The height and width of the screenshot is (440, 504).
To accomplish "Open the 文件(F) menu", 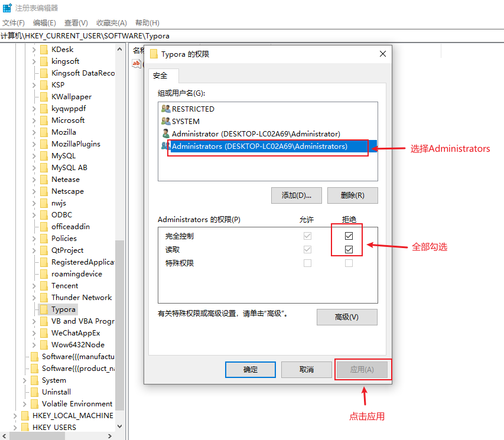I will pyautogui.click(x=14, y=23).
